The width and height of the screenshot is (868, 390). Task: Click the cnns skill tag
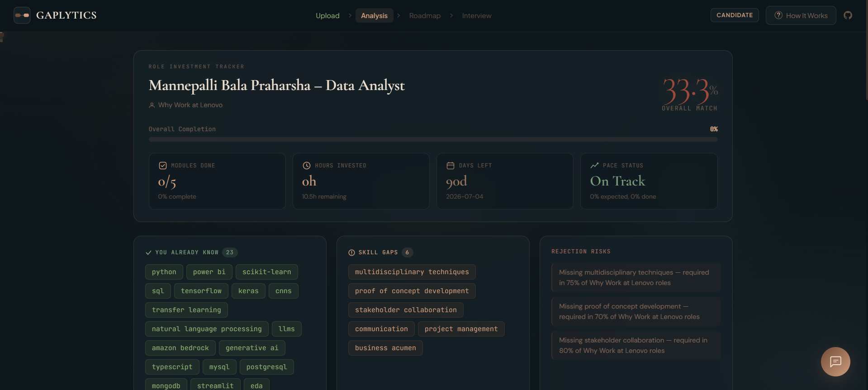tap(284, 291)
